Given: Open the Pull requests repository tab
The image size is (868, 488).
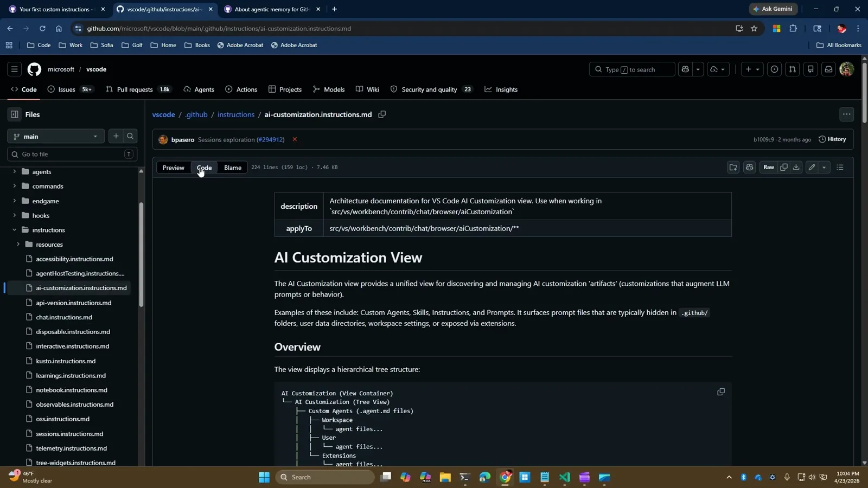Looking at the screenshot, I should pyautogui.click(x=139, y=89).
